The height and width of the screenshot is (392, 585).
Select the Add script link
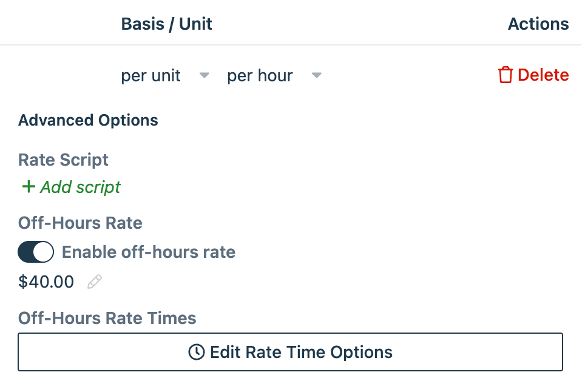79,187
